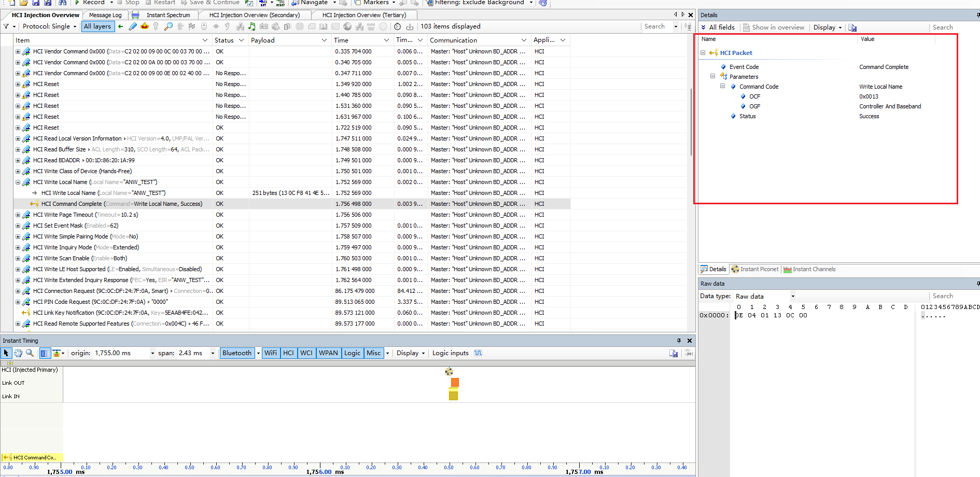Switch to the Message Log tab
The height and width of the screenshot is (477, 980).
[105, 15]
